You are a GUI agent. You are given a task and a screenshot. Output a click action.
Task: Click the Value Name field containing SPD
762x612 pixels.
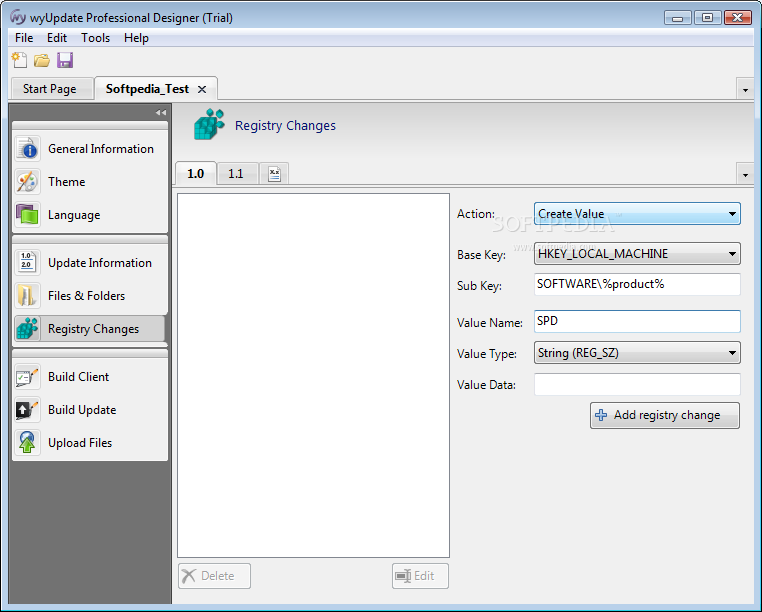click(637, 321)
